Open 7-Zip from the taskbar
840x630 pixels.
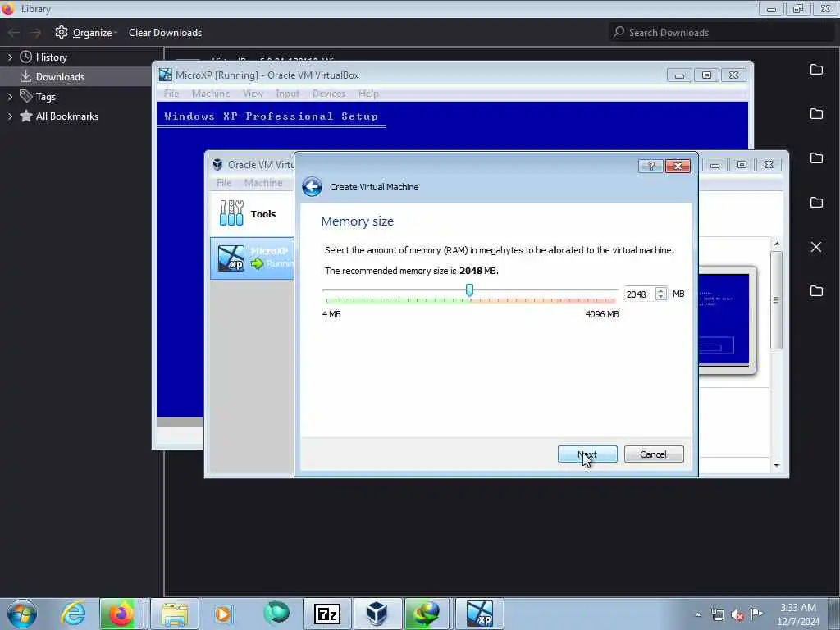click(326, 614)
